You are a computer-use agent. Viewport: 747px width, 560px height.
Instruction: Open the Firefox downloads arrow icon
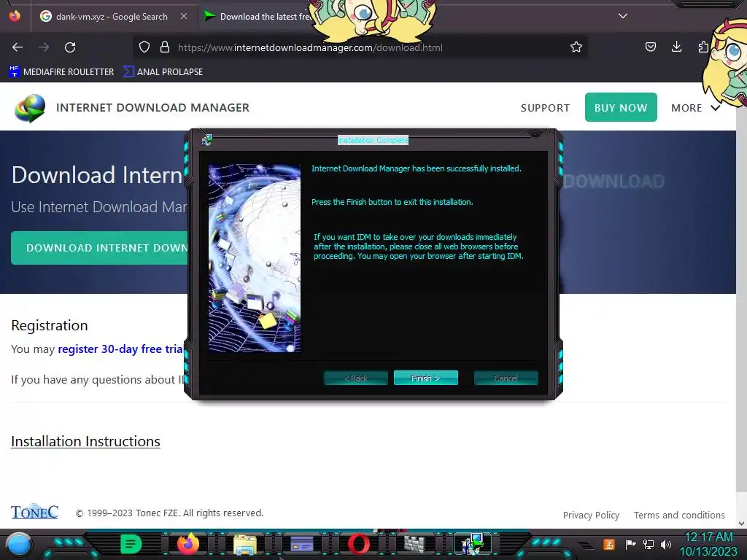[x=676, y=47]
